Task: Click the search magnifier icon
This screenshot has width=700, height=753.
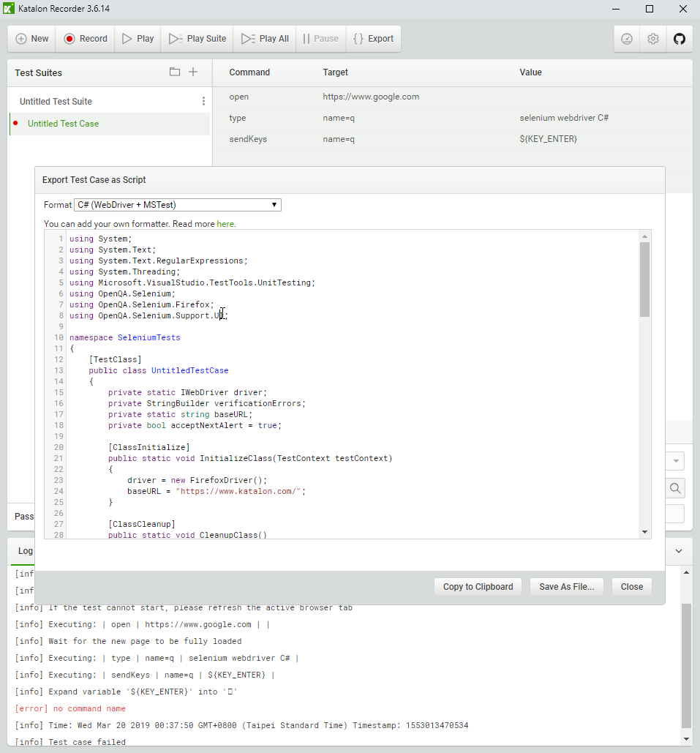Action: (675, 488)
